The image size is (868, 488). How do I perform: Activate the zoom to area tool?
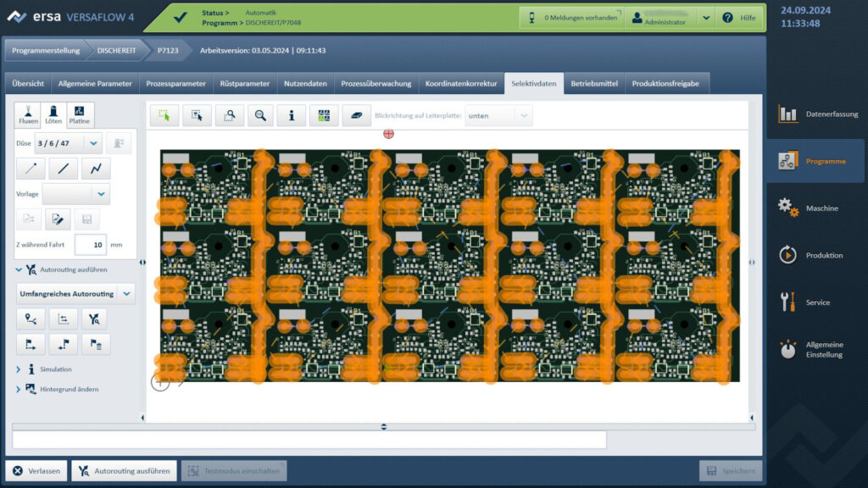pos(229,115)
